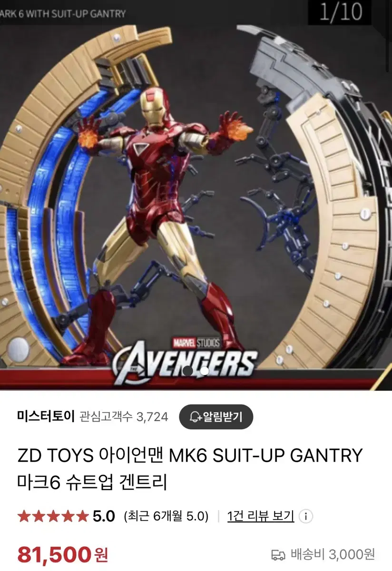This screenshot has width=392, height=571.
Task: Tap the 1/10 image counter
Action: click(x=341, y=12)
